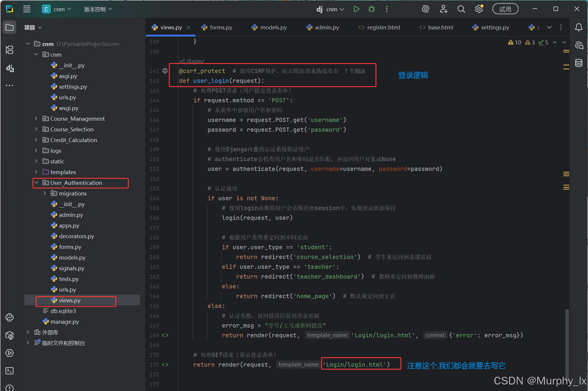Open Code With Me add-user icon
The width and height of the screenshot is (588, 391).
(x=444, y=9)
